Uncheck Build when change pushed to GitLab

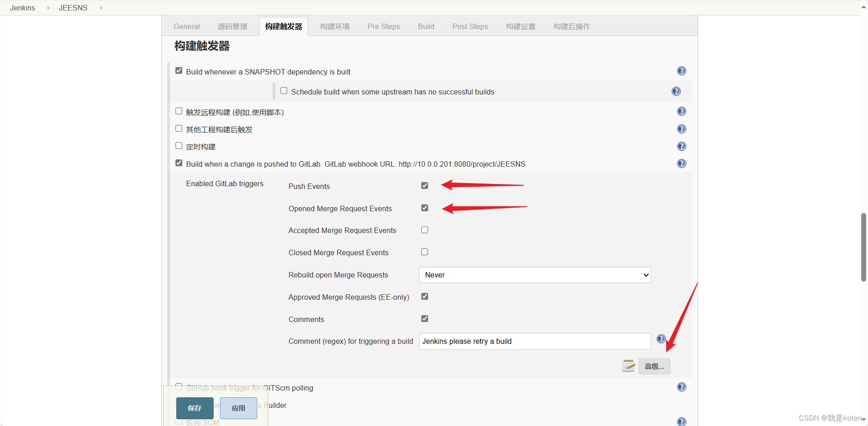pyautogui.click(x=179, y=163)
